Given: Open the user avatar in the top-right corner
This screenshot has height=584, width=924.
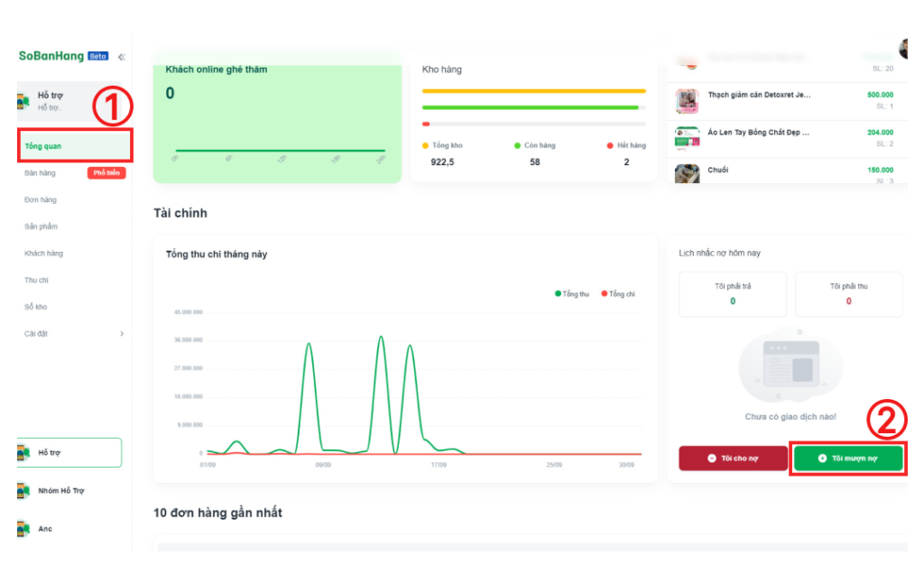Looking at the screenshot, I should coord(905,49).
